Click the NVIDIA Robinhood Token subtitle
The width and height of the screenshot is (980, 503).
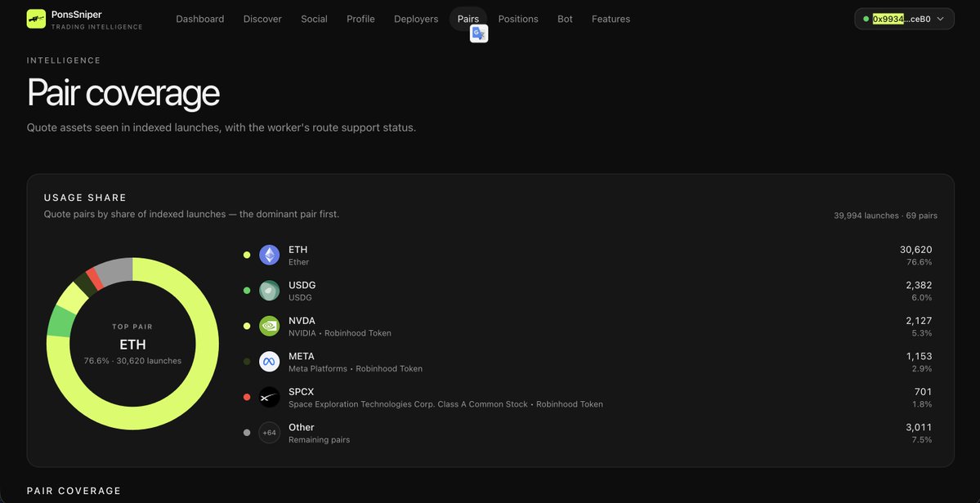coord(340,333)
